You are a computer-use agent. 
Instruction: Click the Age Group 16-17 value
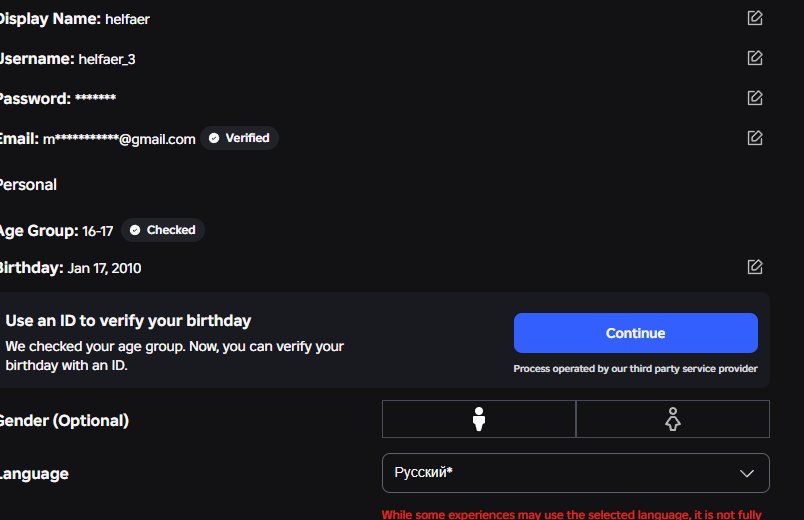pos(97,231)
